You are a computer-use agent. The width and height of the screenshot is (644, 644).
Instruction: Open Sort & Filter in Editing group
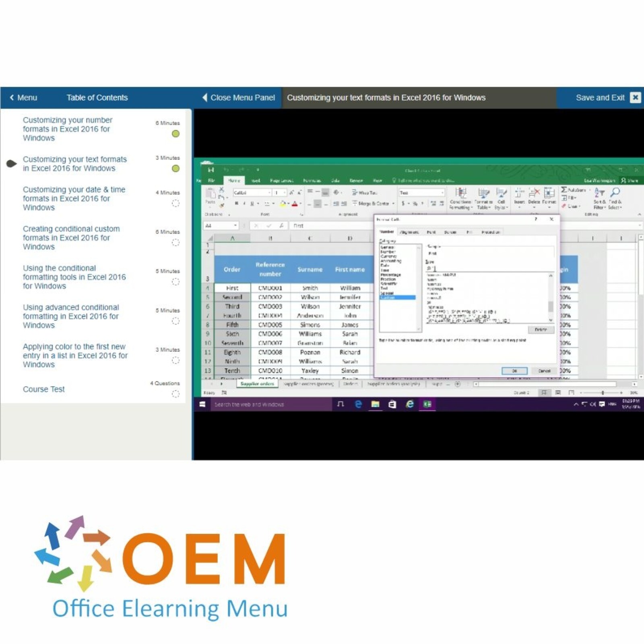[x=599, y=198]
